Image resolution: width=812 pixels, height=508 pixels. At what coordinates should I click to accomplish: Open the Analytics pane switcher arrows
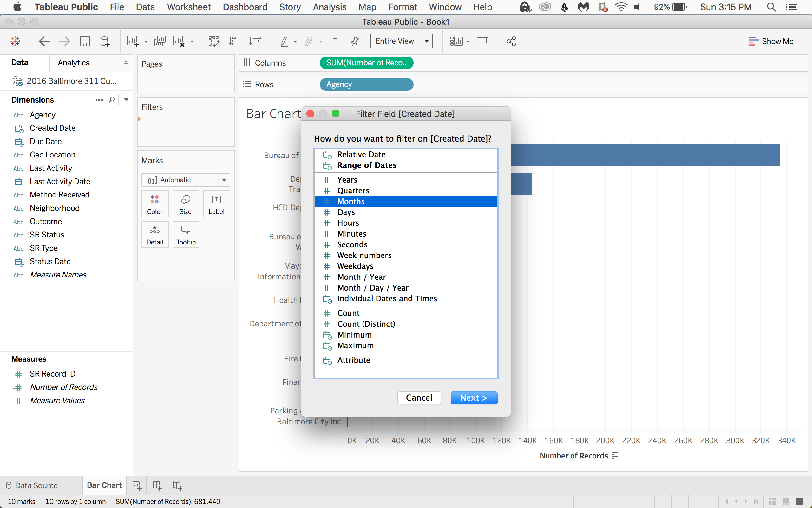tap(126, 63)
